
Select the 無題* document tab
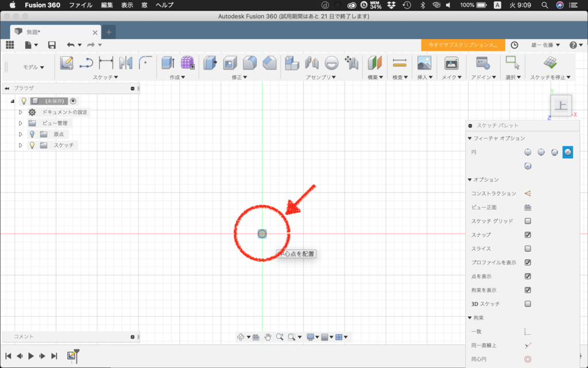pyautogui.click(x=55, y=32)
